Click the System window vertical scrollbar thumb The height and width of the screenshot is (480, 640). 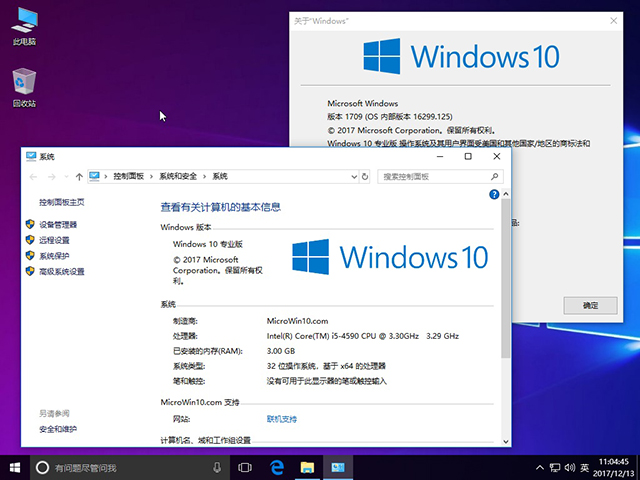pos(506,278)
